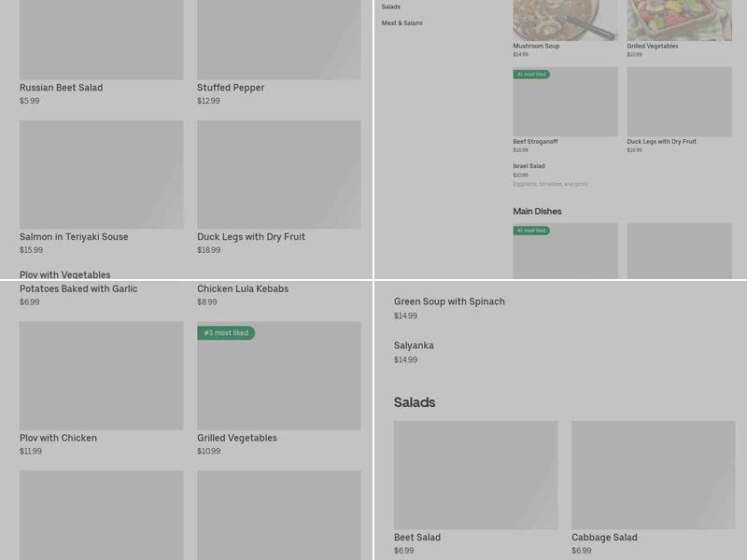Click the Mushroom Soup title
The image size is (747, 560).
click(x=536, y=46)
